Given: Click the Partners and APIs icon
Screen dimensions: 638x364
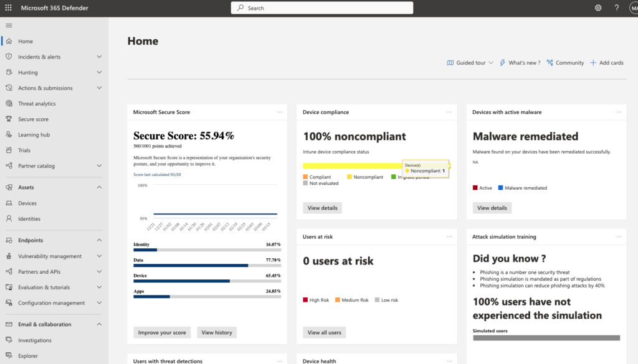Looking at the screenshot, I should tap(9, 271).
